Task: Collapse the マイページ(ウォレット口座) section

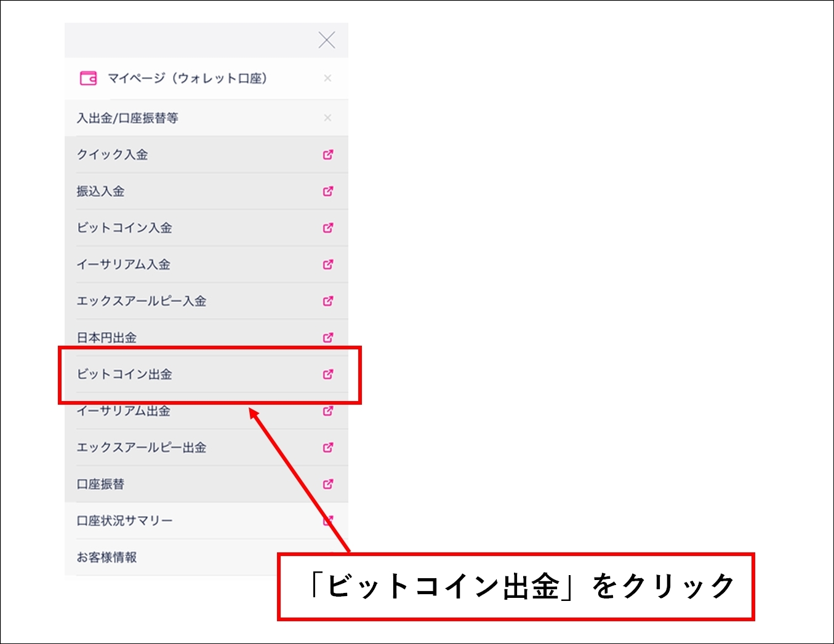Action: (327, 78)
